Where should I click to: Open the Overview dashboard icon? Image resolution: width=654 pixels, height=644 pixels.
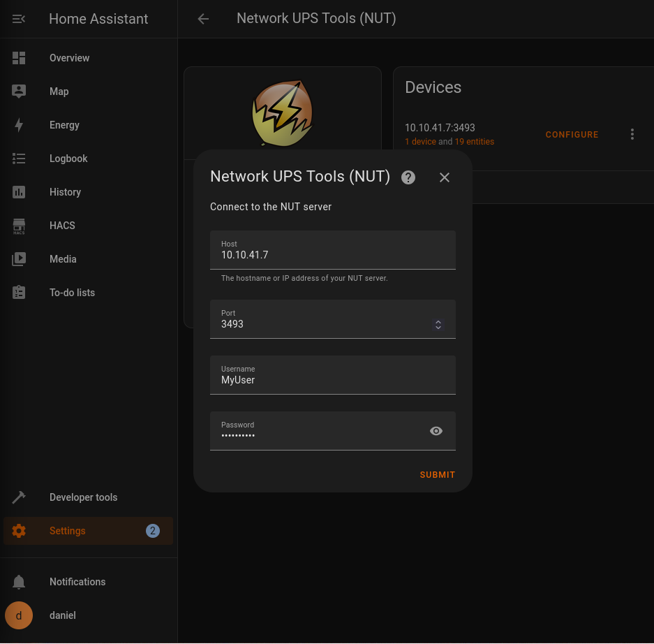[x=18, y=58]
